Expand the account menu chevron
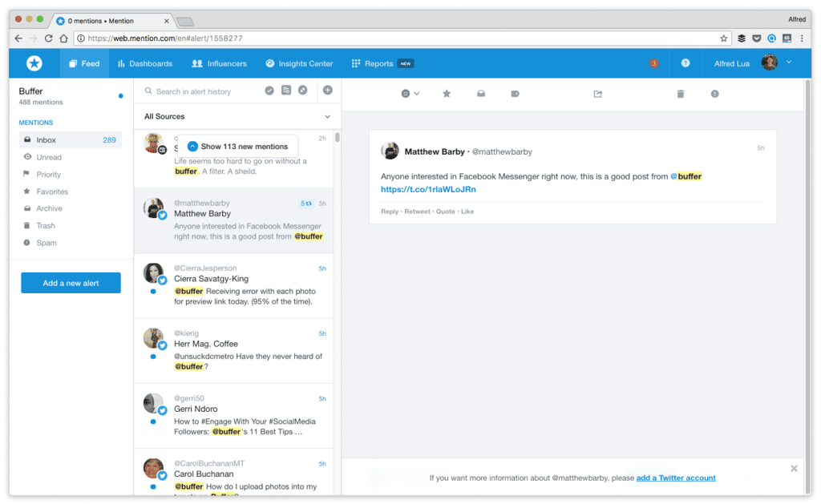This screenshot has height=504, width=821. click(789, 62)
